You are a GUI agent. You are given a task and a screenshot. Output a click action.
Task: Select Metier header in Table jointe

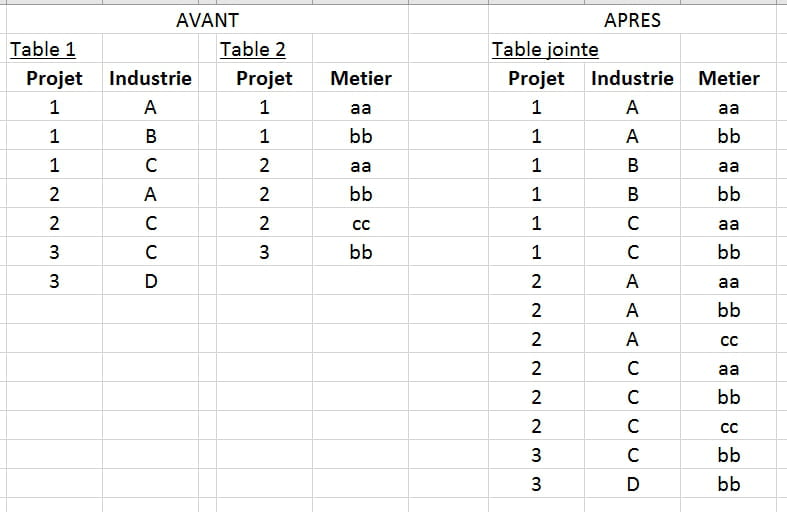click(729, 78)
